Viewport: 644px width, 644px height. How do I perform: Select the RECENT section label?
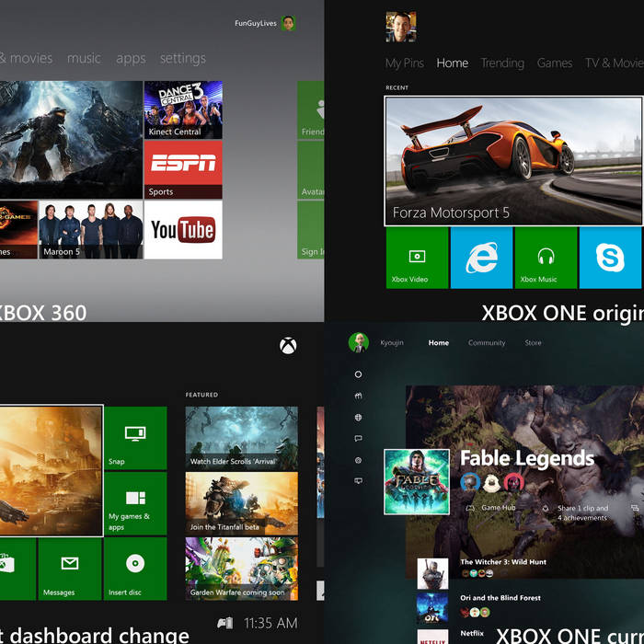coord(397,87)
